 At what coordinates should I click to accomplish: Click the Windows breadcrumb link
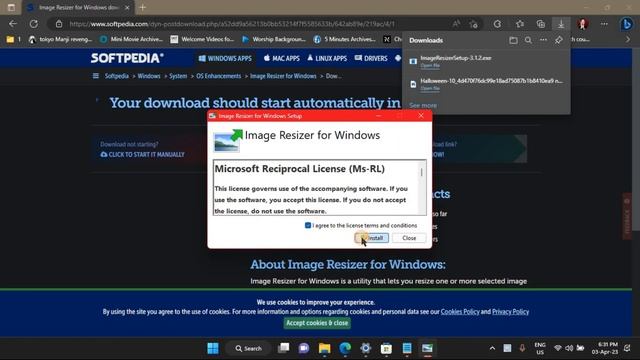click(149, 76)
